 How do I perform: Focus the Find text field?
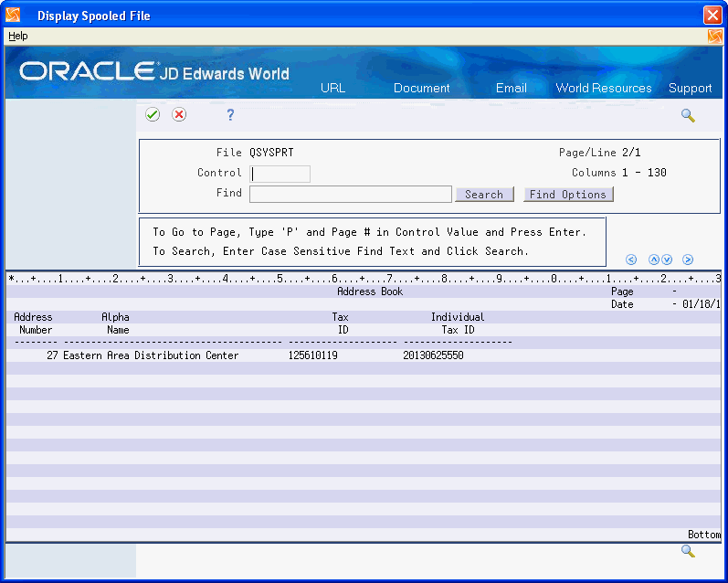[x=351, y=194]
